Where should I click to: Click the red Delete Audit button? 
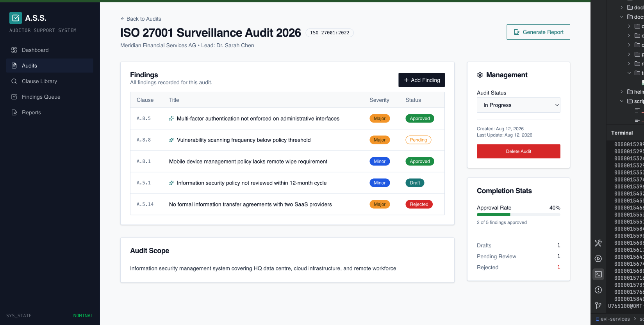click(519, 151)
